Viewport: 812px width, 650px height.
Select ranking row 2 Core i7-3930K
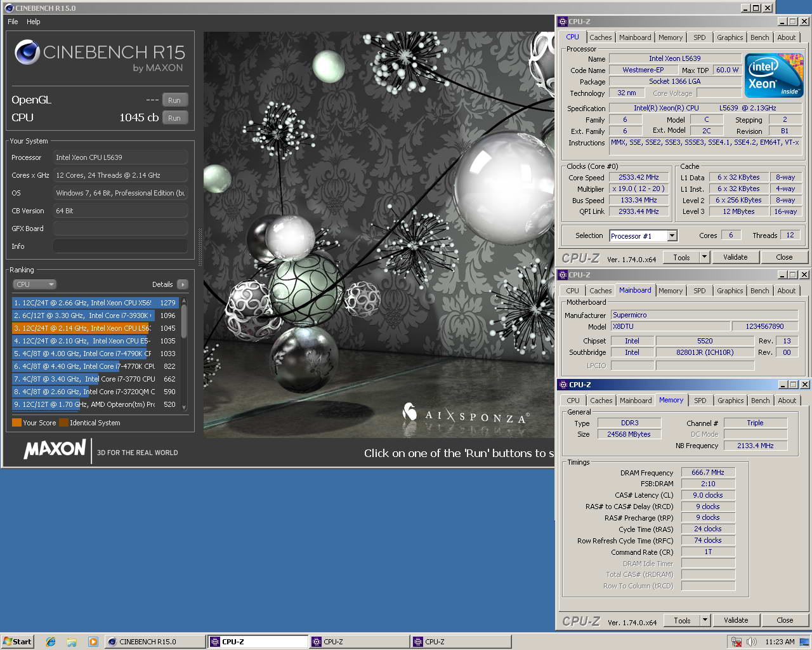coord(95,315)
